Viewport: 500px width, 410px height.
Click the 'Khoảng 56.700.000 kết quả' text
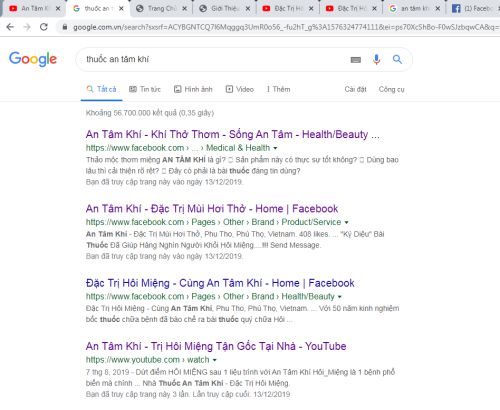[x=150, y=113]
